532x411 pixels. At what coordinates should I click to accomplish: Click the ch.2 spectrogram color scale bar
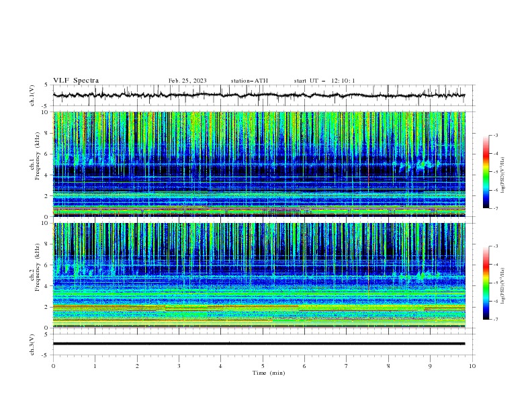pyautogui.click(x=486, y=283)
